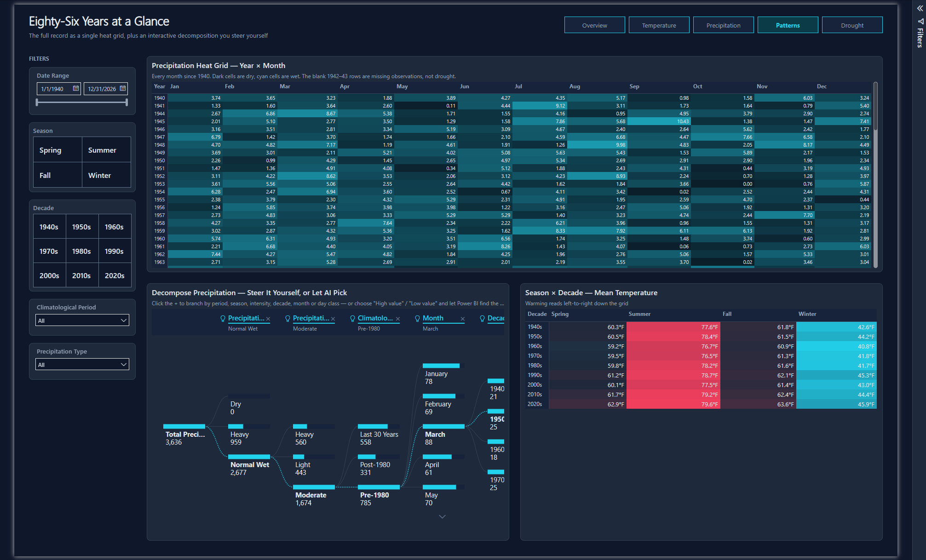The image size is (926, 560).
Task: Select the Heavy node with value 560
Action: [x=314, y=435]
